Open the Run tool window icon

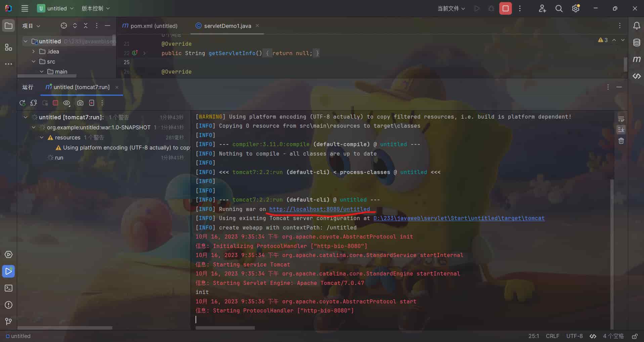coord(9,271)
